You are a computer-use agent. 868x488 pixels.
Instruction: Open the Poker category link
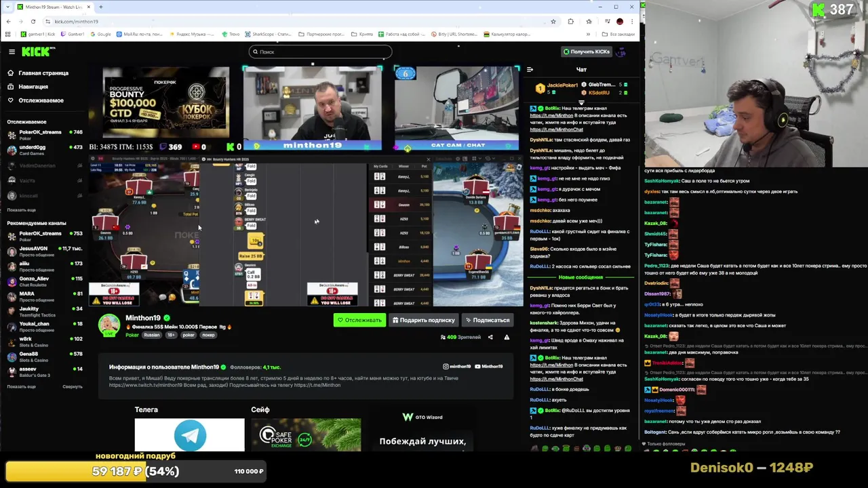tap(132, 335)
